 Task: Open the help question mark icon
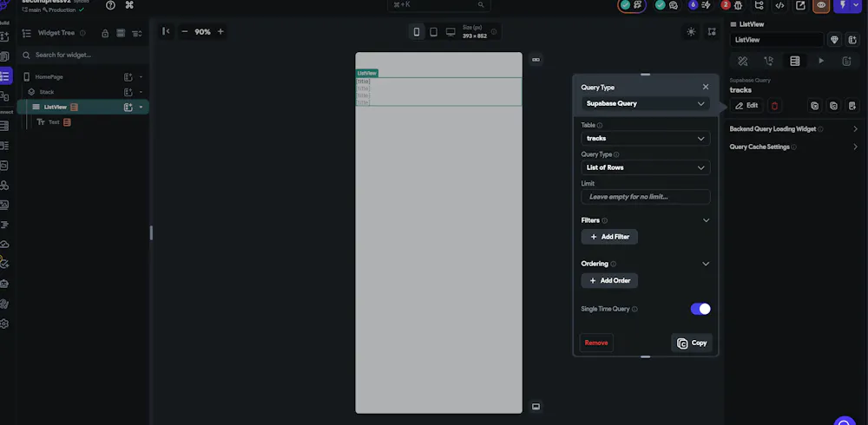pos(111,5)
